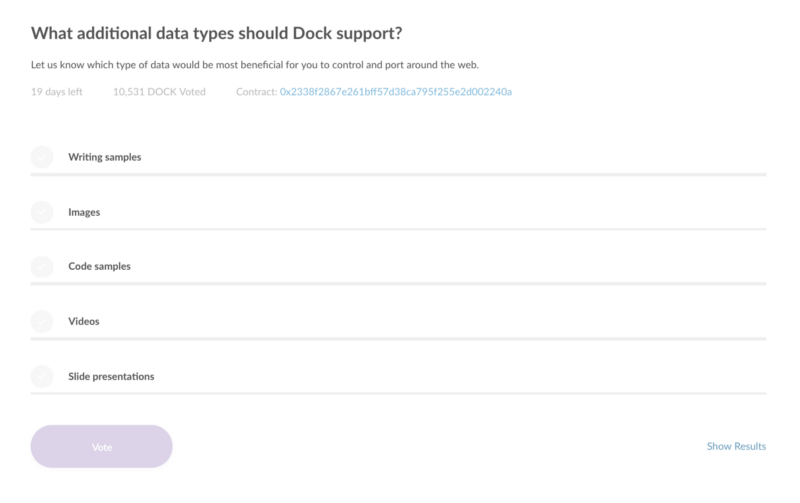This screenshot has height=503, width=800.
Task: Select the Slide presentations radio circle
Action: [42, 377]
